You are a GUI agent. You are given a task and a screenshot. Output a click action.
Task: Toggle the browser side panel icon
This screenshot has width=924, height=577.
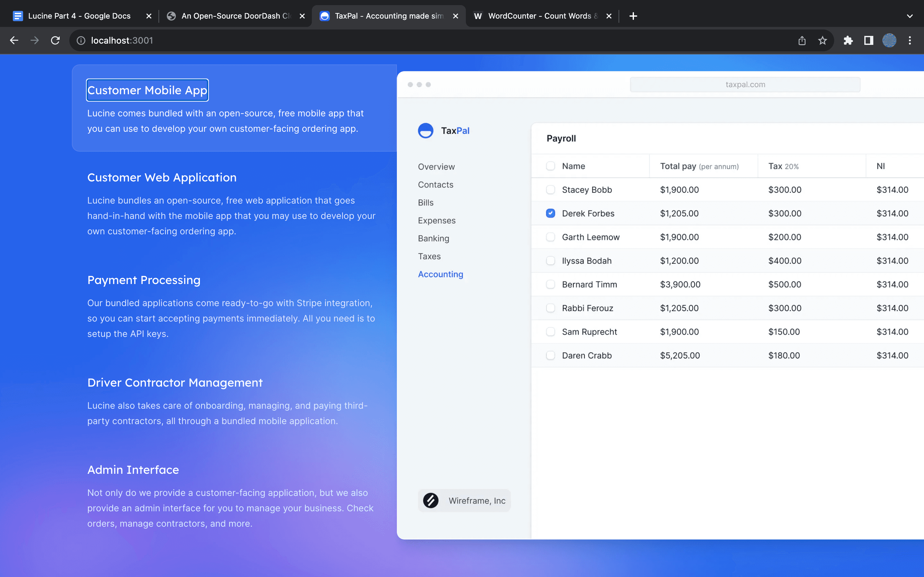tap(868, 40)
